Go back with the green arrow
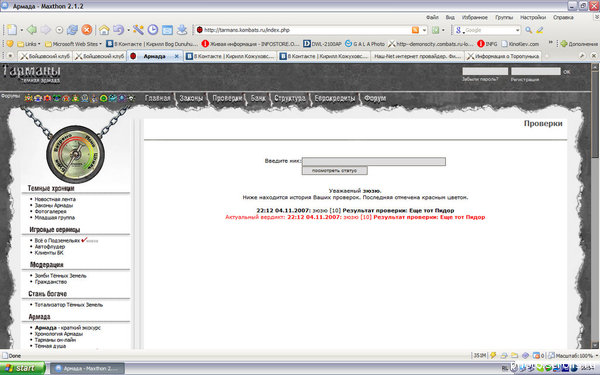 pos(32,30)
